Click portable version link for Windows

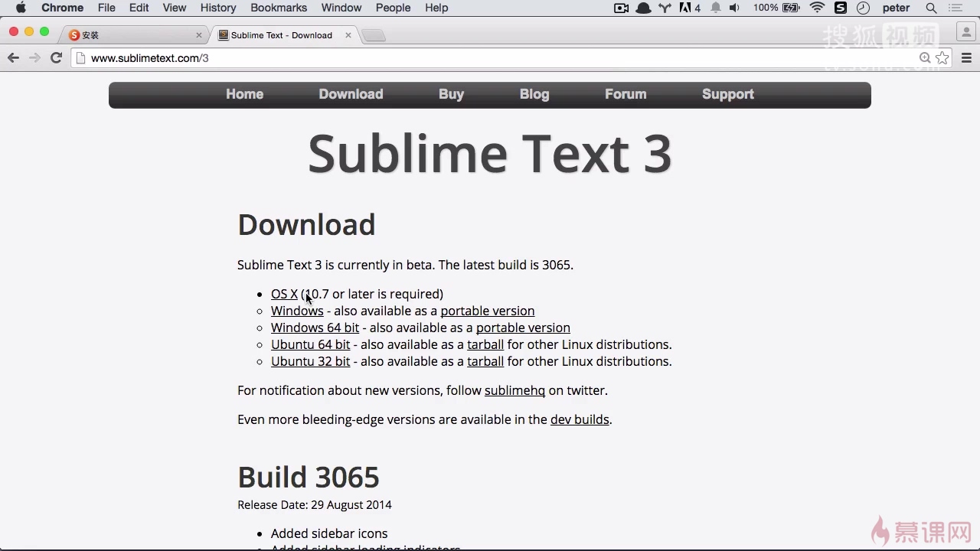coord(487,311)
